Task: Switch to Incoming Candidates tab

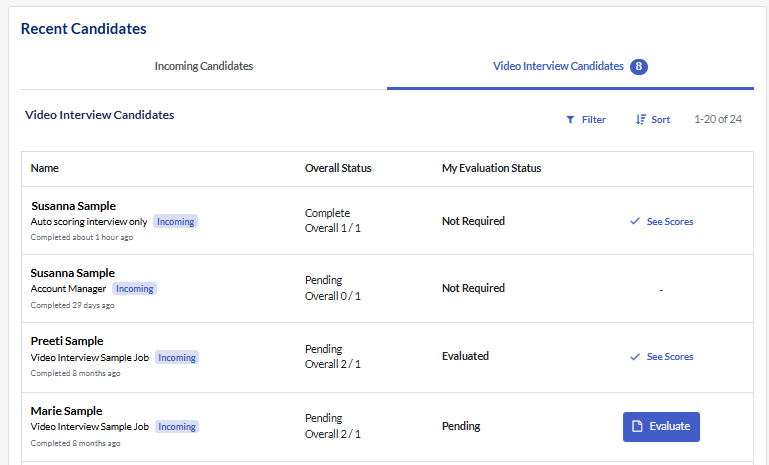Action: pos(204,66)
